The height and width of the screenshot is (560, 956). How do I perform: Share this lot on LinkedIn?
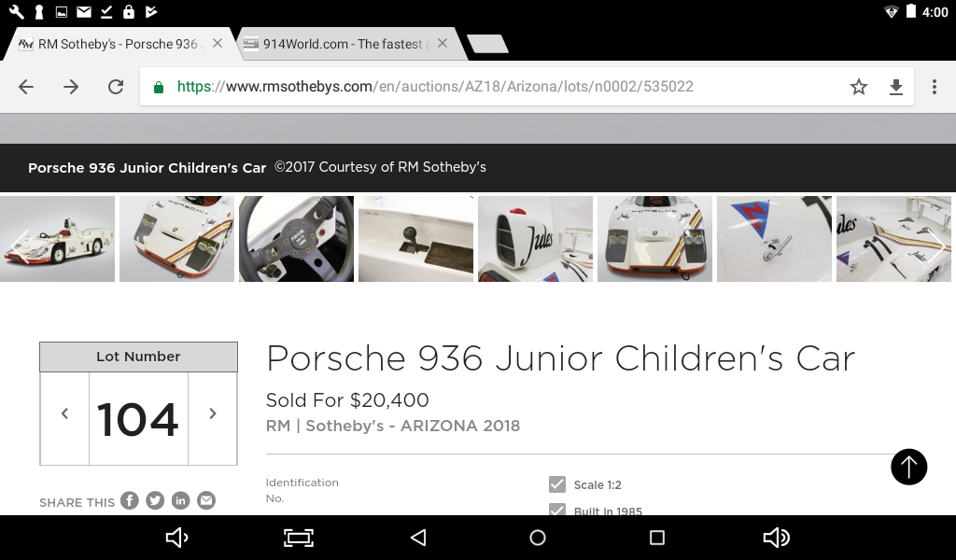coord(180,501)
